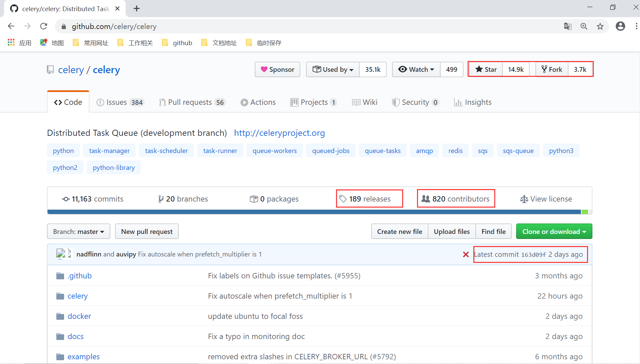This screenshot has width=640, height=364.
Task: Open the 文档地址 bookmark folder
Action: (219, 43)
